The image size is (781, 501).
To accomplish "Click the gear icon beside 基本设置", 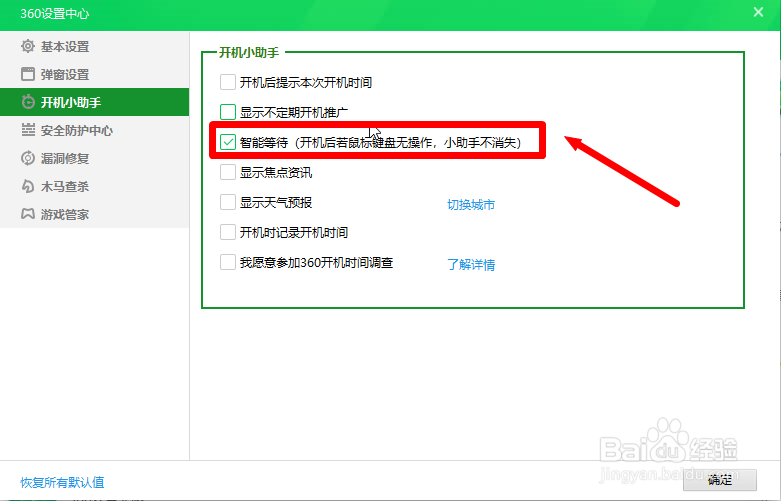I will point(28,46).
